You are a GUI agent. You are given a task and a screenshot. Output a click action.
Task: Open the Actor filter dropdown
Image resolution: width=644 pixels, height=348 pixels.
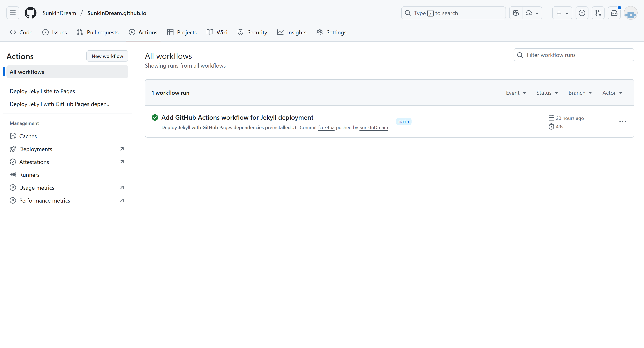point(612,93)
